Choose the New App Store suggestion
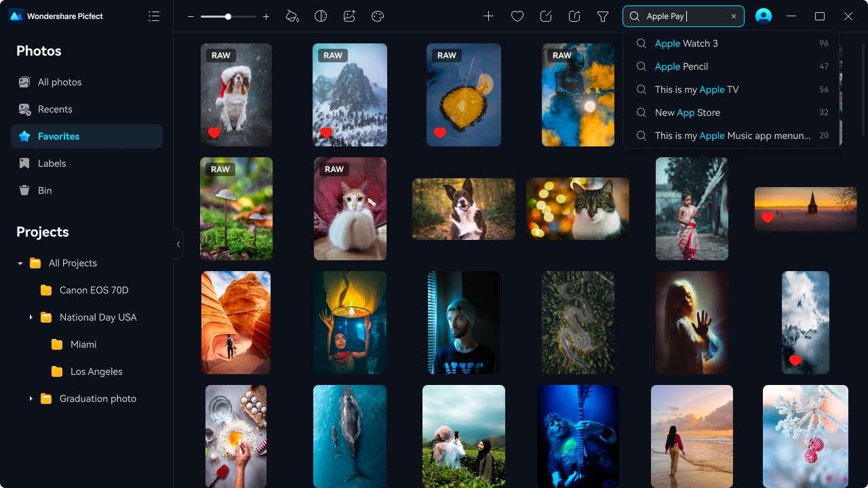 click(688, 113)
